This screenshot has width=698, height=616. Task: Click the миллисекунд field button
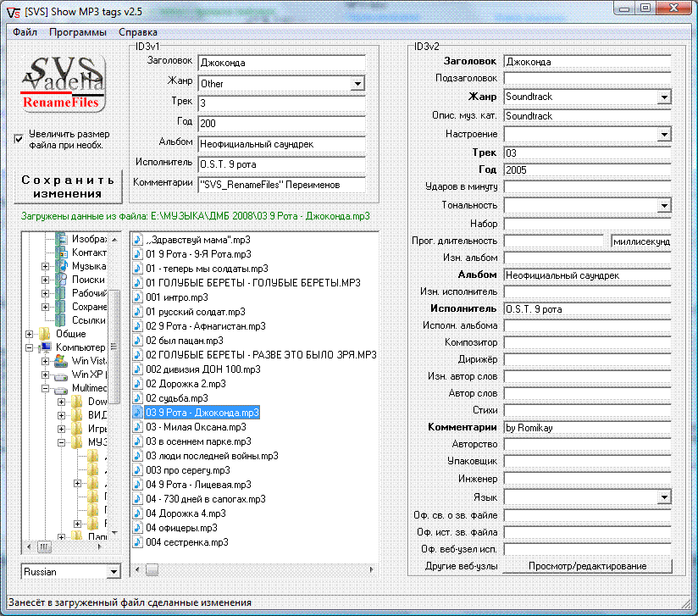(x=641, y=241)
